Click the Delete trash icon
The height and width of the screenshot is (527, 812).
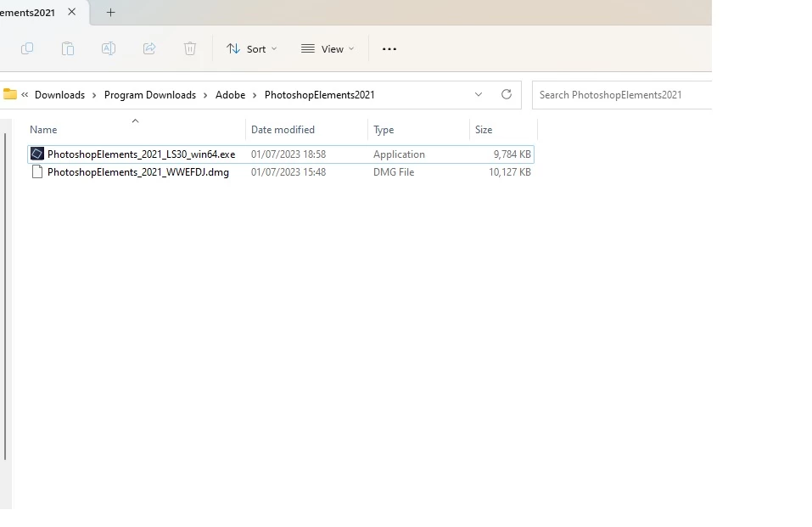pos(190,48)
